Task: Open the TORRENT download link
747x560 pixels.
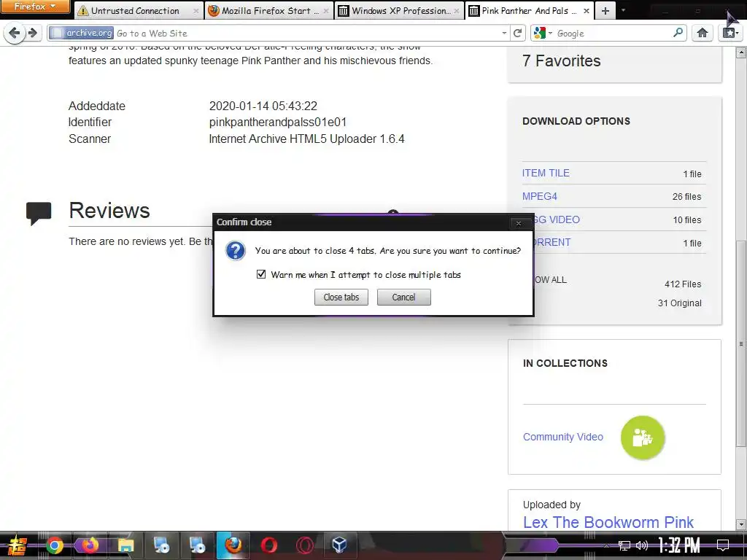Action: pos(552,242)
